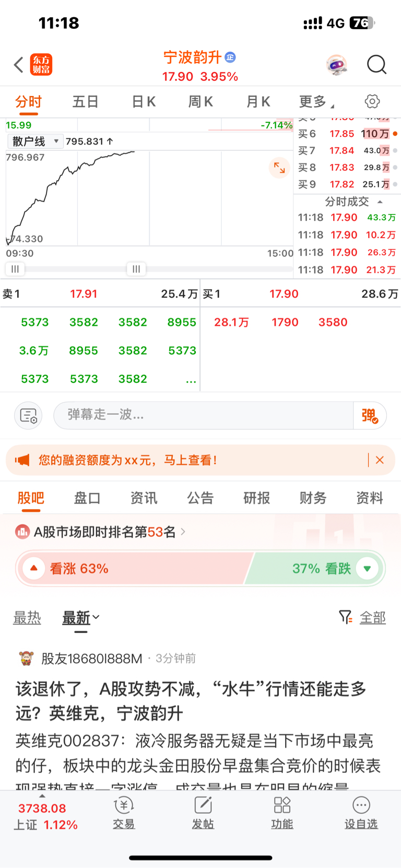Tap sell queue entry 3.6万

(34, 350)
